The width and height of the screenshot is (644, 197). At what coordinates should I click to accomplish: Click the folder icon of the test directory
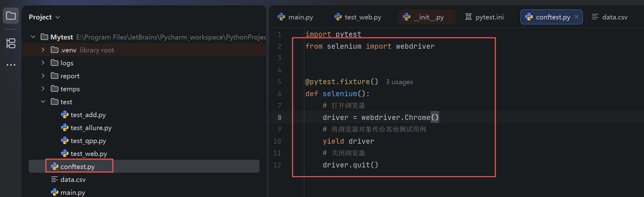click(x=55, y=101)
